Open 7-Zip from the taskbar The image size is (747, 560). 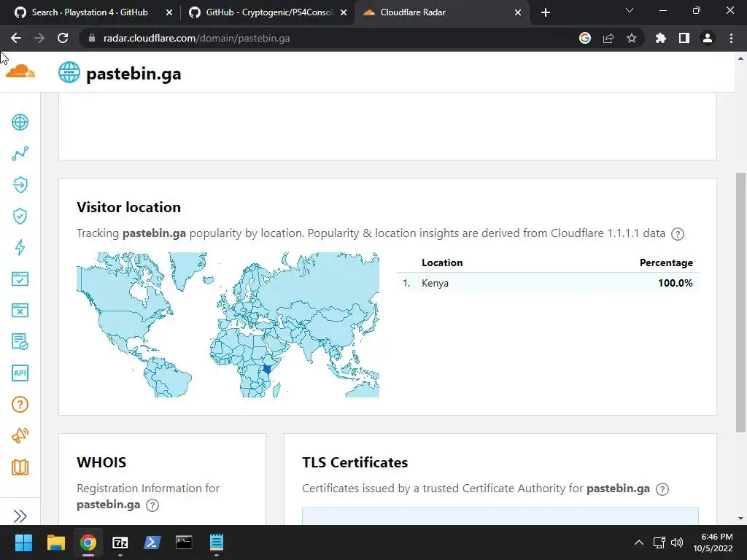(120, 542)
